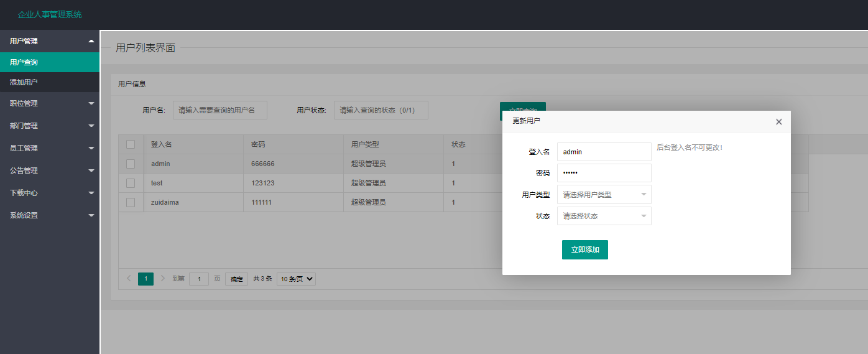Check the test row checkbox
The height and width of the screenshot is (354, 868).
point(131,183)
